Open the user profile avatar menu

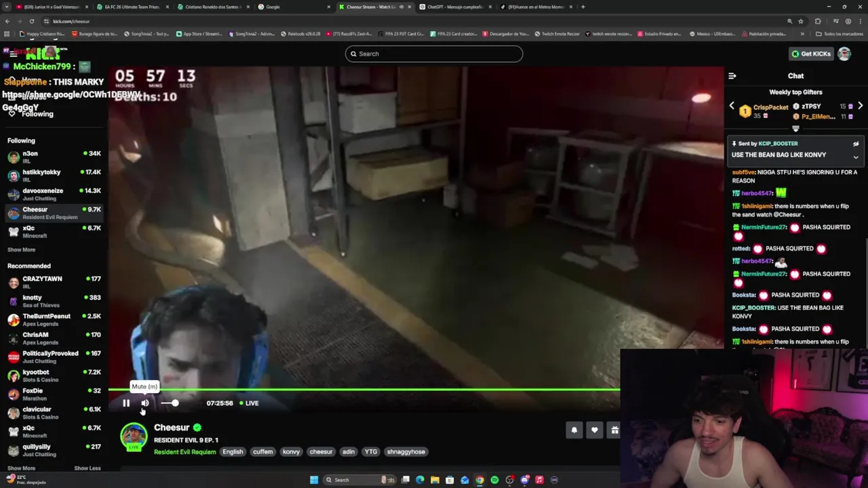coord(844,54)
